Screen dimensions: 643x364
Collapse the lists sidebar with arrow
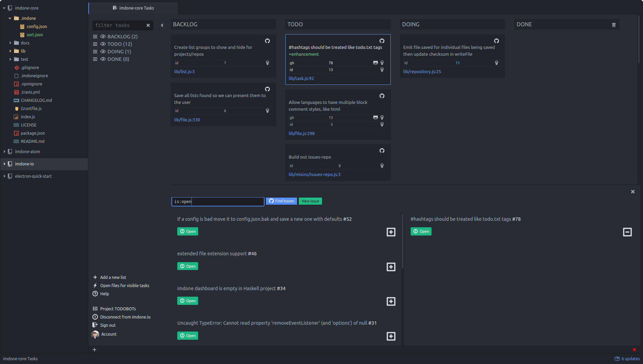[162, 25]
